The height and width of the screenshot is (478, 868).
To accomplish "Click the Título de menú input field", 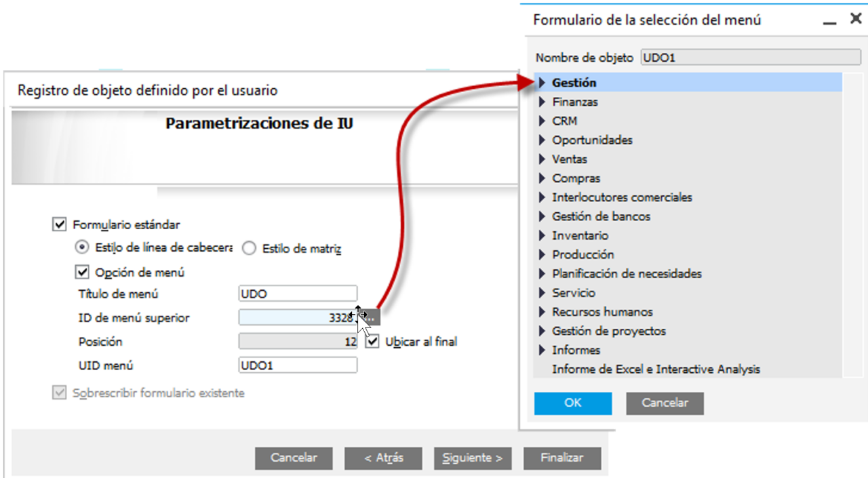I will coord(297,293).
